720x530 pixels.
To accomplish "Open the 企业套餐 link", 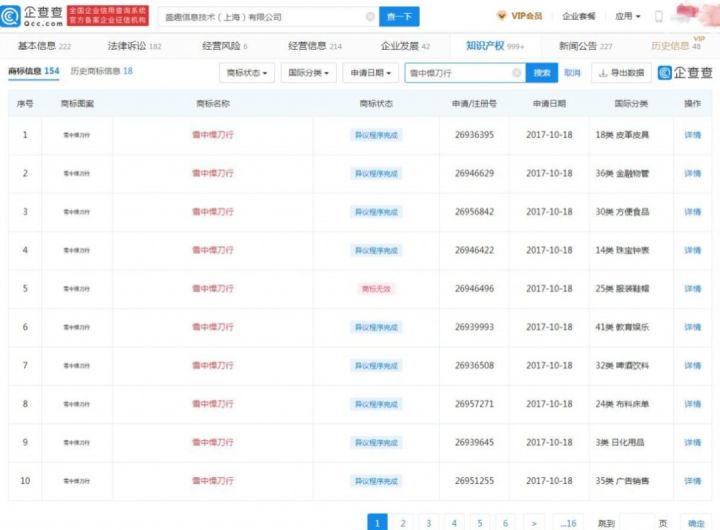I will pyautogui.click(x=579, y=17).
